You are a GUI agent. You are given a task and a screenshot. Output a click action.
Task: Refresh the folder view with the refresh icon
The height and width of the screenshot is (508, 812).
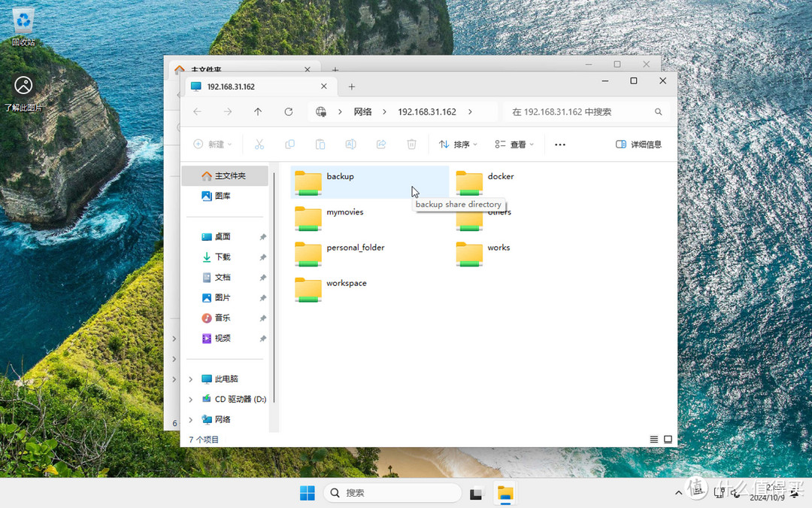click(x=289, y=111)
